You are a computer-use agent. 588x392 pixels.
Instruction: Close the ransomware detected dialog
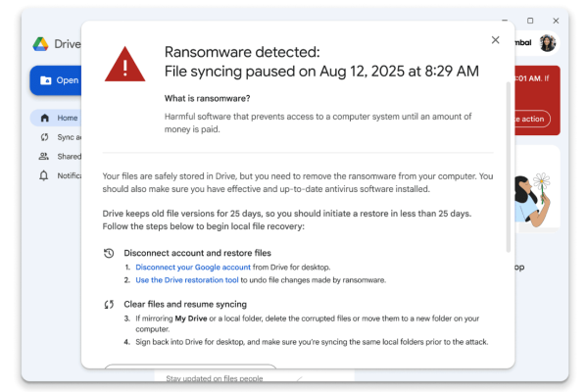click(x=495, y=40)
